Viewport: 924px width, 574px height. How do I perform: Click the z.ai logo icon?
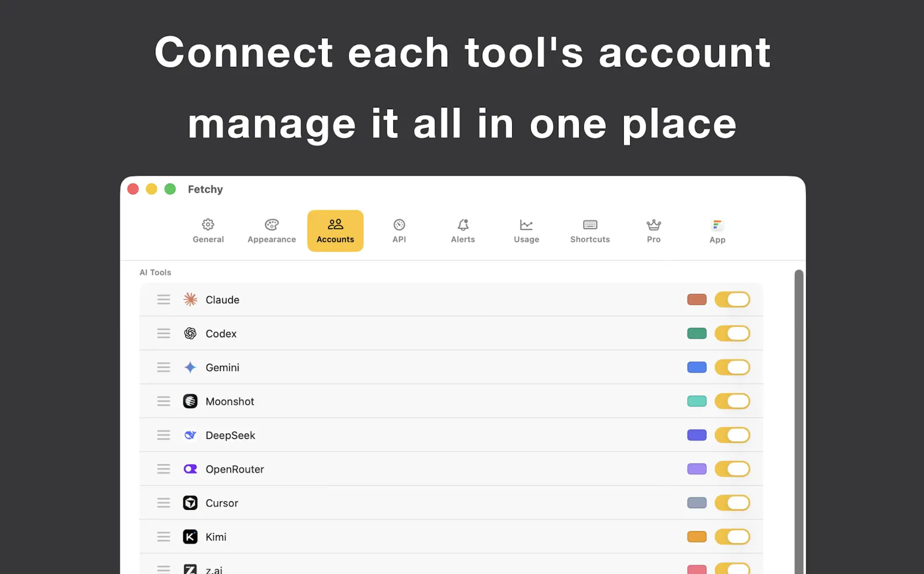[190, 569]
